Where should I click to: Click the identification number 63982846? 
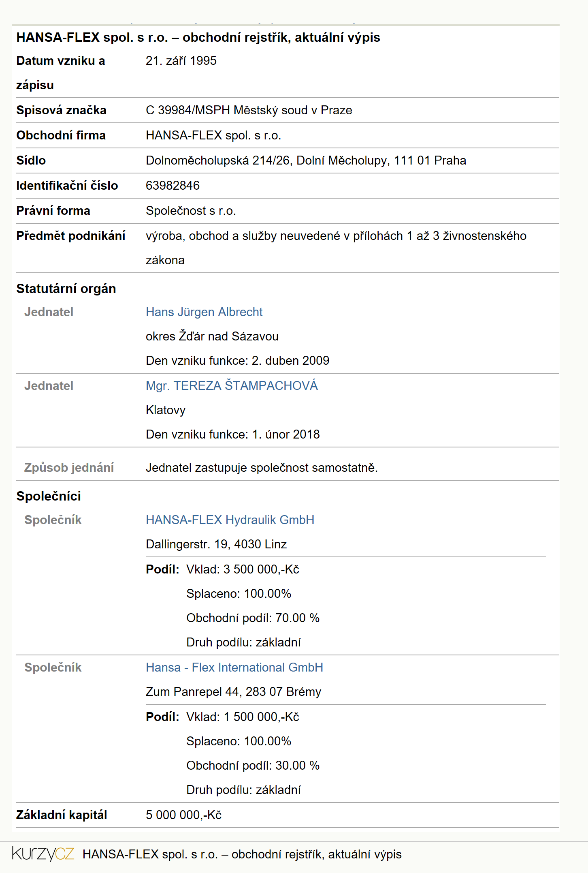pos(173,186)
